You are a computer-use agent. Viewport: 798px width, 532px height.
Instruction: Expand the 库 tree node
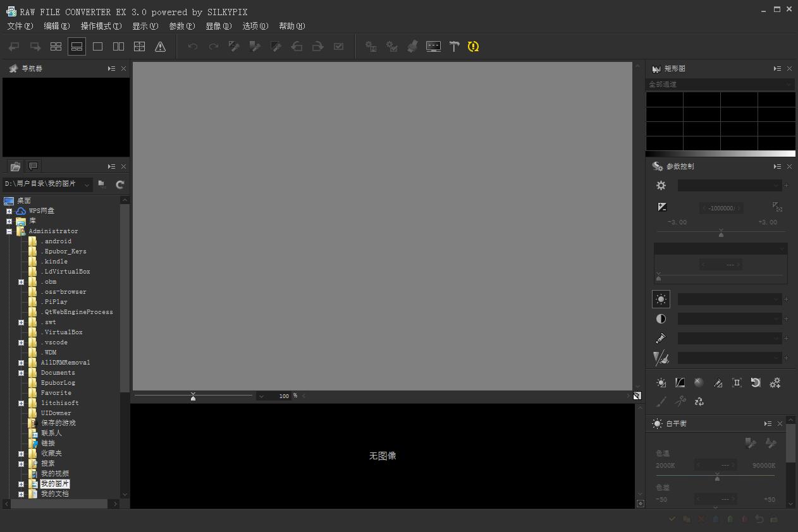[x=9, y=221]
